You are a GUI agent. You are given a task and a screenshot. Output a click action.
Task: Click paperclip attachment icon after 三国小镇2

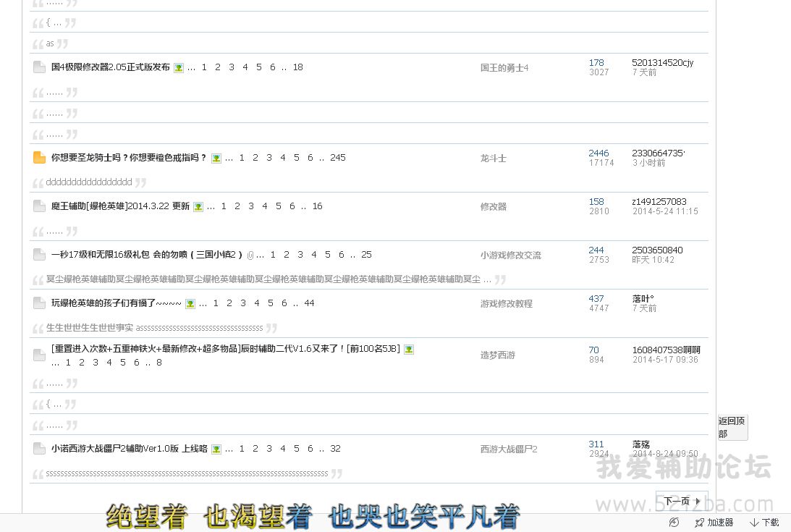[x=250, y=256]
